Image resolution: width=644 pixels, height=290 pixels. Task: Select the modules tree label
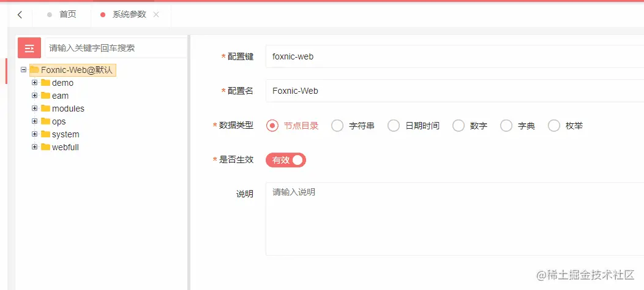[x=68, y=109]
